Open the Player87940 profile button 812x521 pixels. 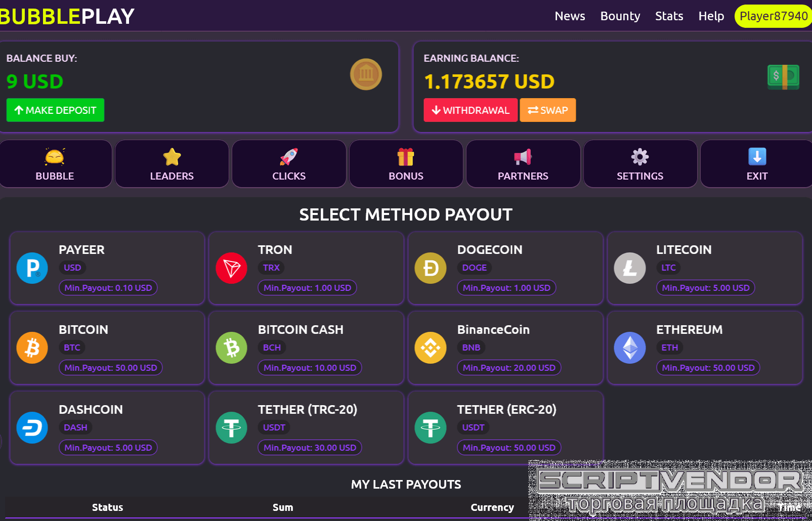tap(774, 16)
